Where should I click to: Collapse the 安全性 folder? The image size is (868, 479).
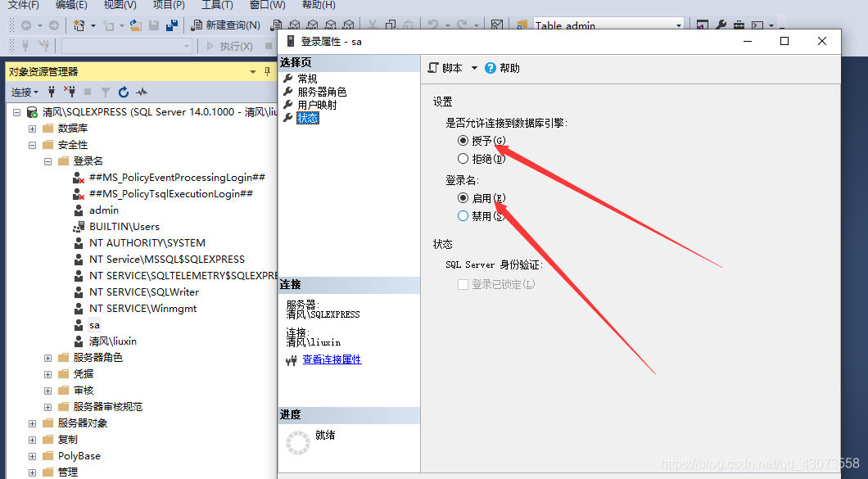32,145
